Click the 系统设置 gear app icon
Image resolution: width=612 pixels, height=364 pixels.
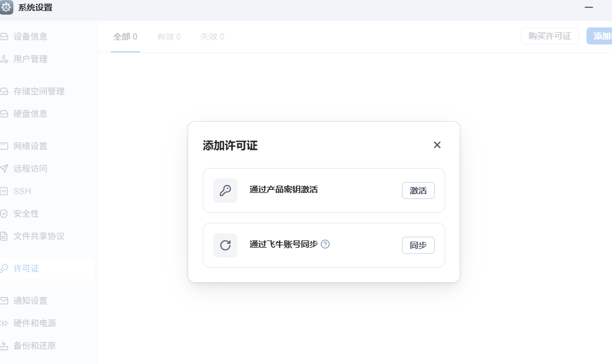click(x=6, y=7)
